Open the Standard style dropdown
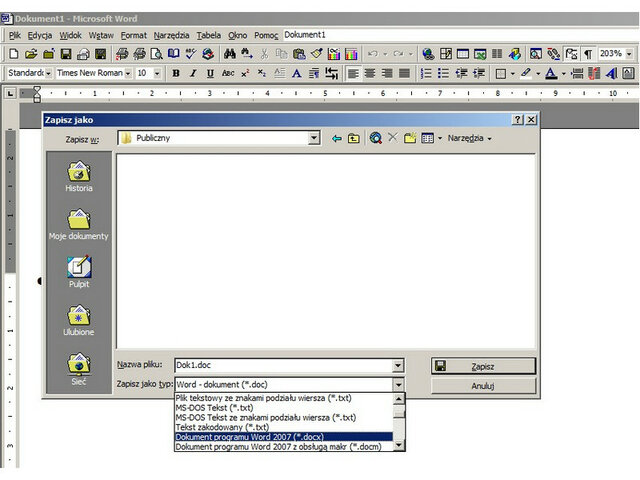The width and height of the screenshot is (640, 480). tap(48, 73)
